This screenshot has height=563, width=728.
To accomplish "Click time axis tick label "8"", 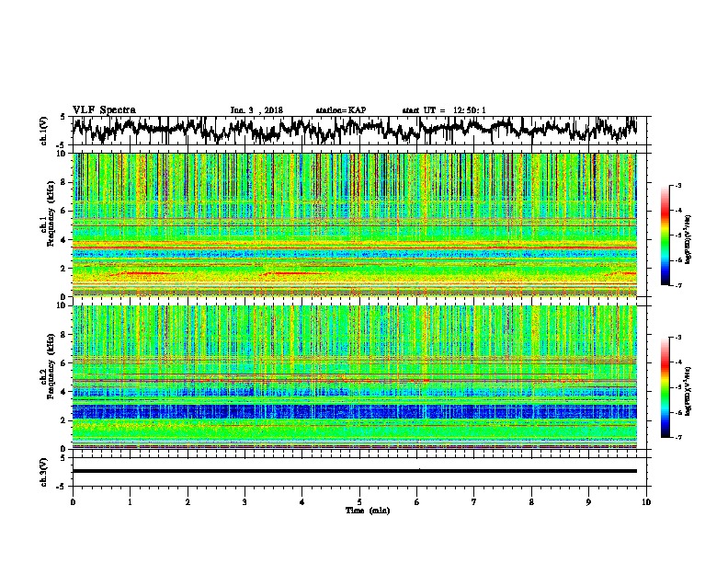I will (x=531, y=502).
